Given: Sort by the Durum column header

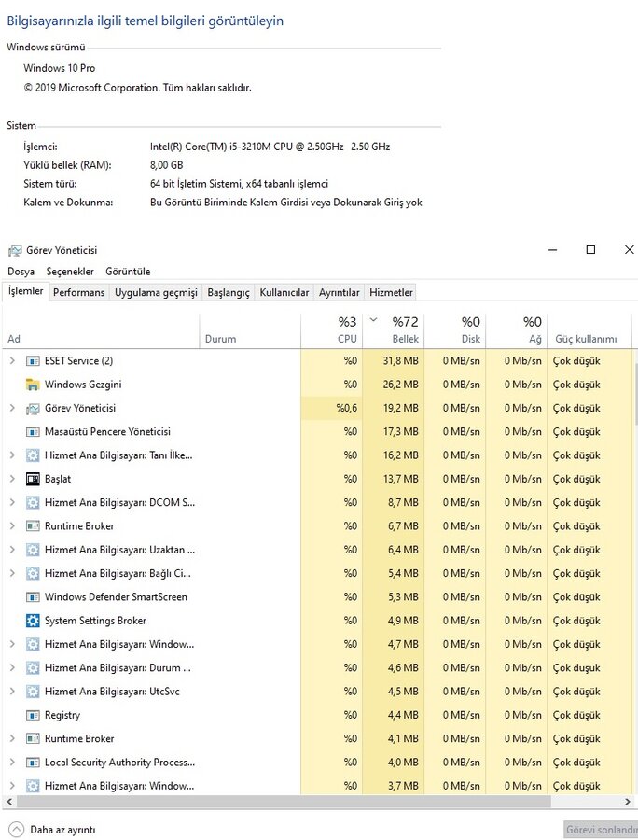Looking at the screenshot, I should [x=250, y=330].
